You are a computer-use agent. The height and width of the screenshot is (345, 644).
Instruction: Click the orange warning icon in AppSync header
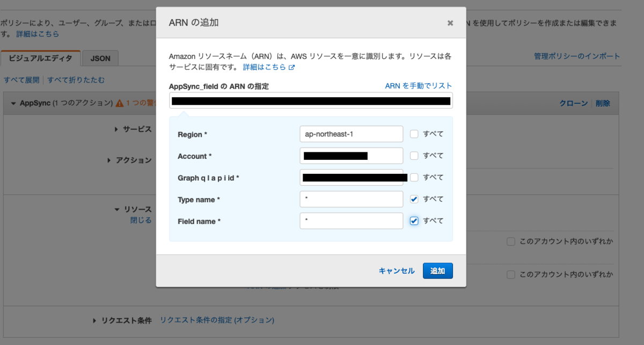point(120,102)
